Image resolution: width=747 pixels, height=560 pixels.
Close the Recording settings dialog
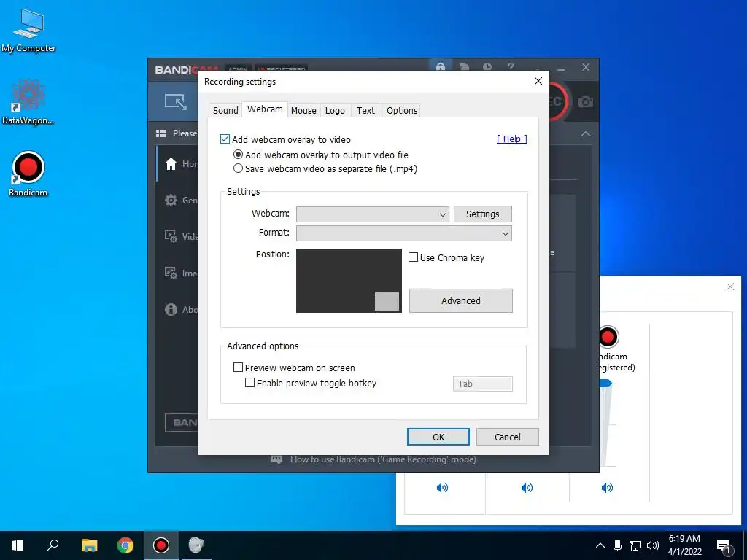click(538, 81)
